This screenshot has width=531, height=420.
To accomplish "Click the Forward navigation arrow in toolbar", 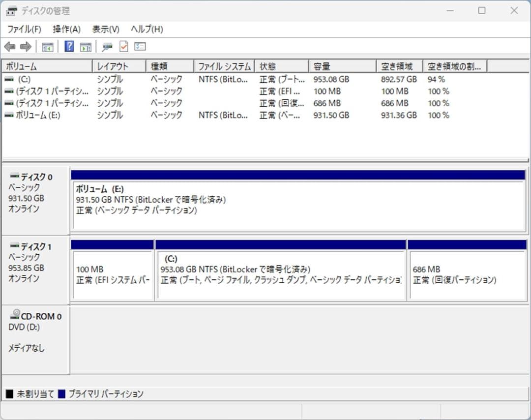I will click(x=25, y=46).
